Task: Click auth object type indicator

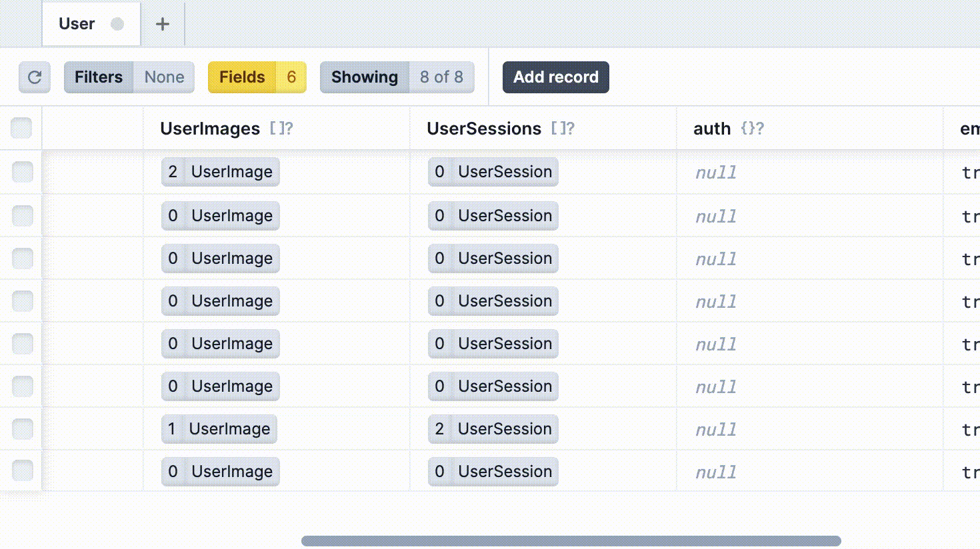Action: tap(753, 129)
